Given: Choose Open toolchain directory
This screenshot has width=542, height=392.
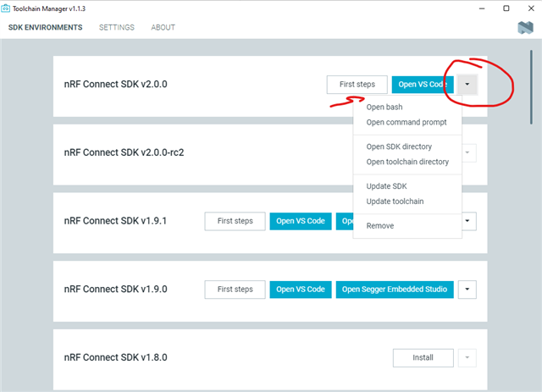Looking at the screenshot, I should click(x=407, y=162).
